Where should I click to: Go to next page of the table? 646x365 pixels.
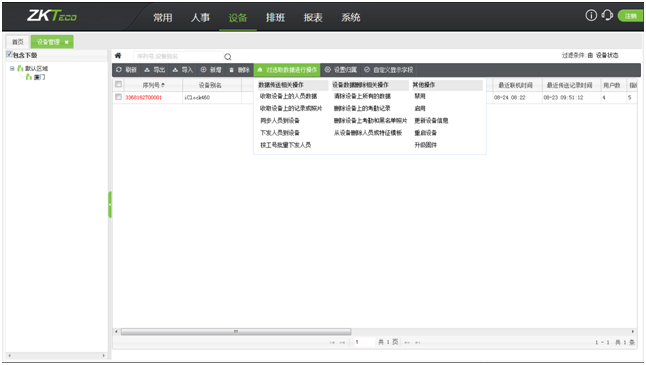tap(407, 342)
